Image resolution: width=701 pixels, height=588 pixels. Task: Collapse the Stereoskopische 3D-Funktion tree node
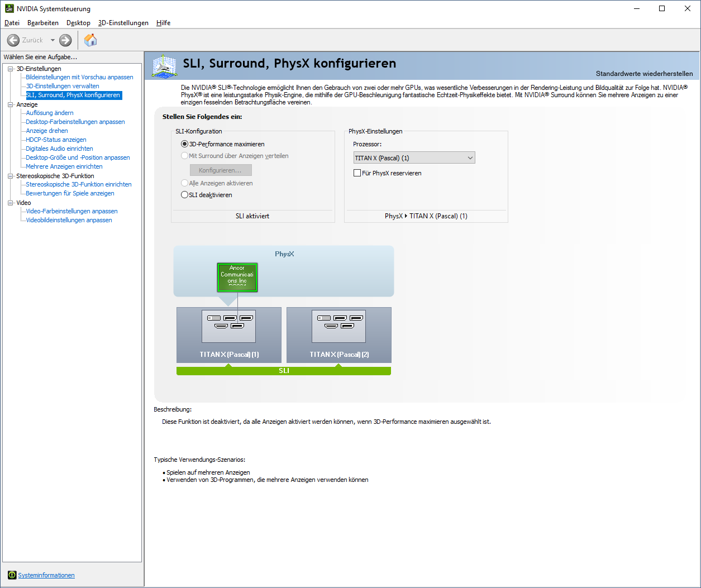[11, 176]
